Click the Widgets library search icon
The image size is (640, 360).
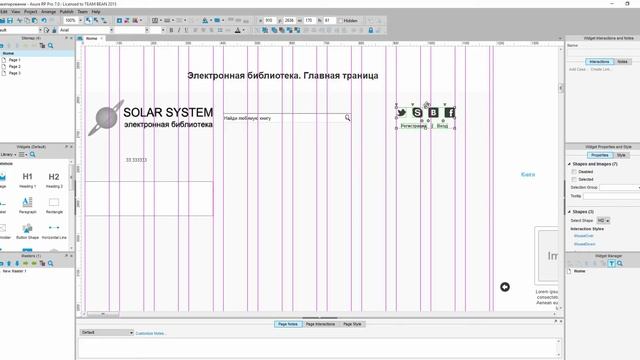(x=33, y=155)
